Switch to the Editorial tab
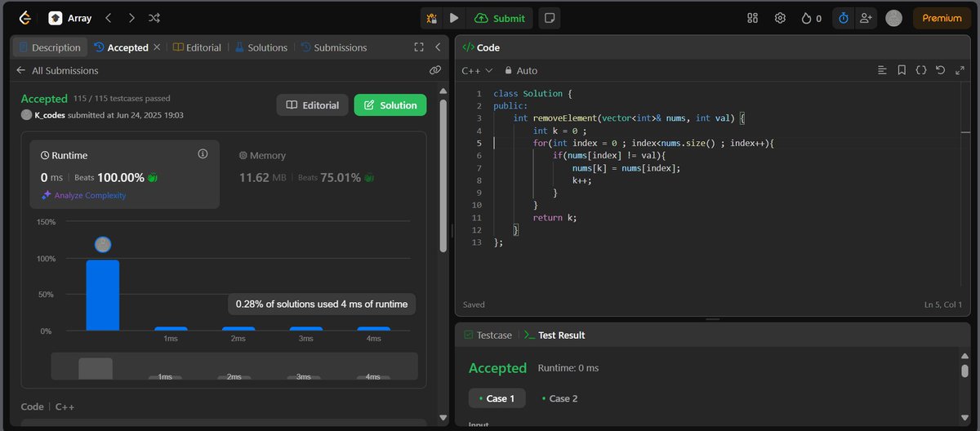The image size is (980, 431). pyautogui.click(x=197, y=47)
